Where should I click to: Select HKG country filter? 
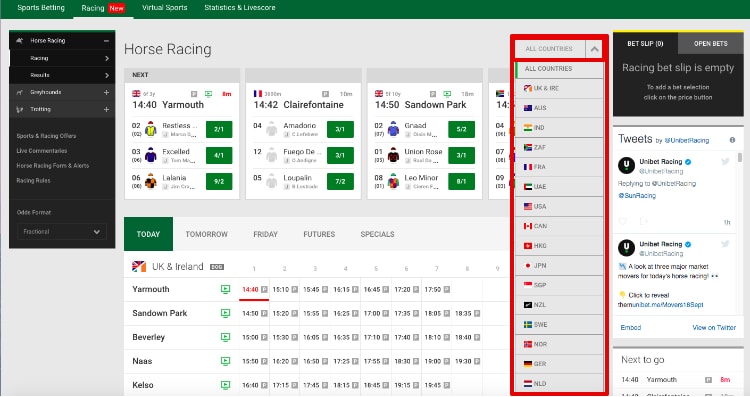click(x=559, y=246)
